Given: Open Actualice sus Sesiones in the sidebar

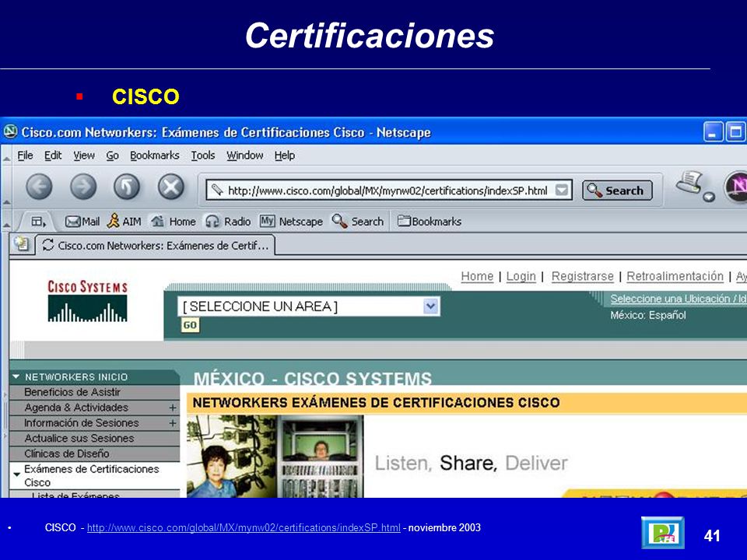Looking at the screenshot, I should [94, 438].
